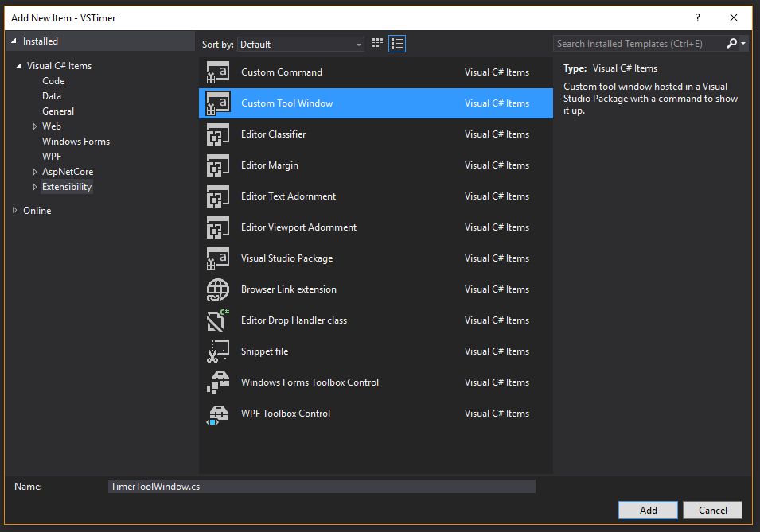Open the Sort by Default dropdown

point(301,44)
